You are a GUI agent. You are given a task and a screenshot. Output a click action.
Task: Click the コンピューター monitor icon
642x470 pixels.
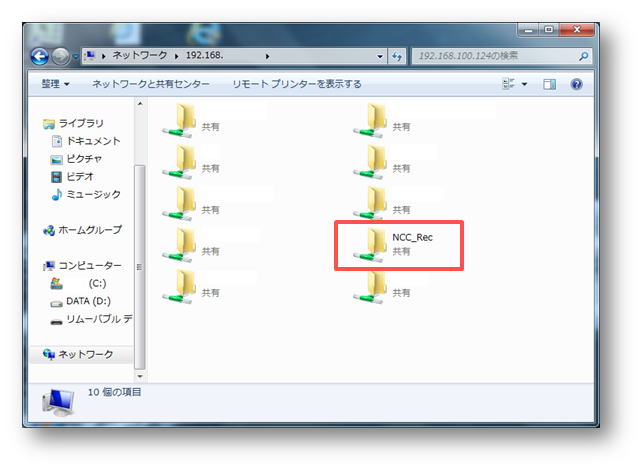coord(49,266)
